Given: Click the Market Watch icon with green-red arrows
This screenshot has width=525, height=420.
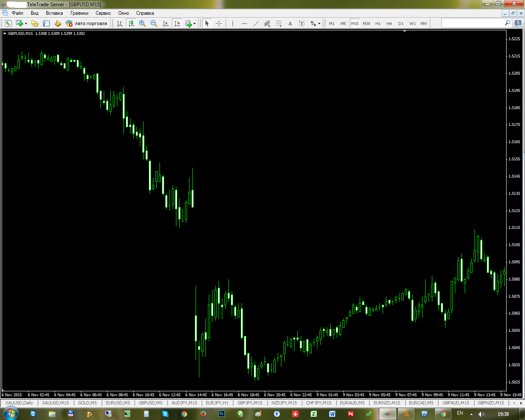Looking at the screenshot, I should pyautogui.click(x=8, y=23).
